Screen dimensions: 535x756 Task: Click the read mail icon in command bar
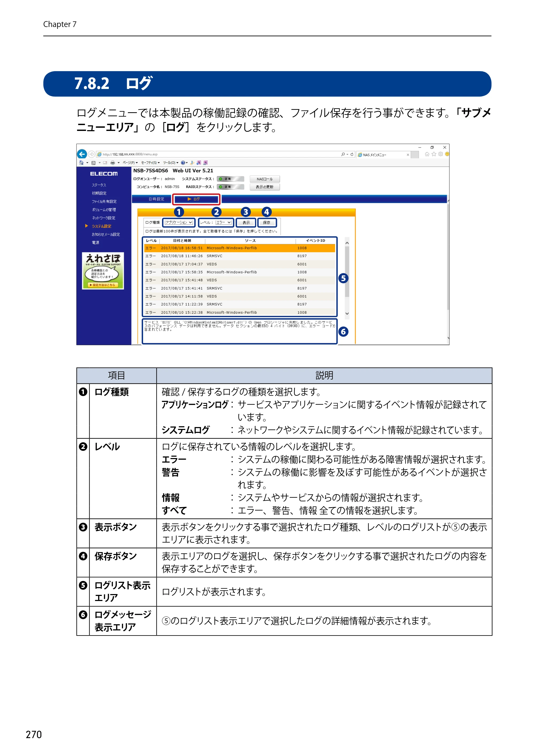(x=105, y=163)
